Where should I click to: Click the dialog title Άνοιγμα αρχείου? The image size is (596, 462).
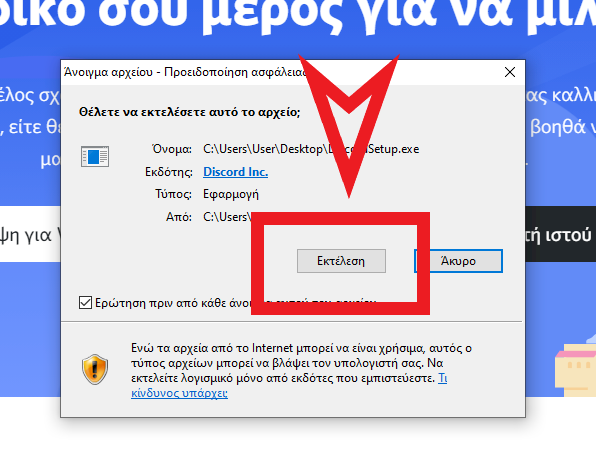pos(108,72)
